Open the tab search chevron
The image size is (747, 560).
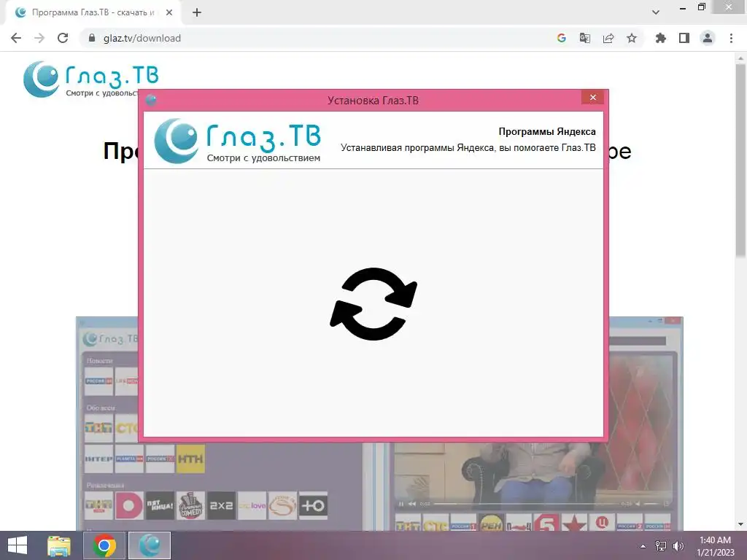(656, 12)
